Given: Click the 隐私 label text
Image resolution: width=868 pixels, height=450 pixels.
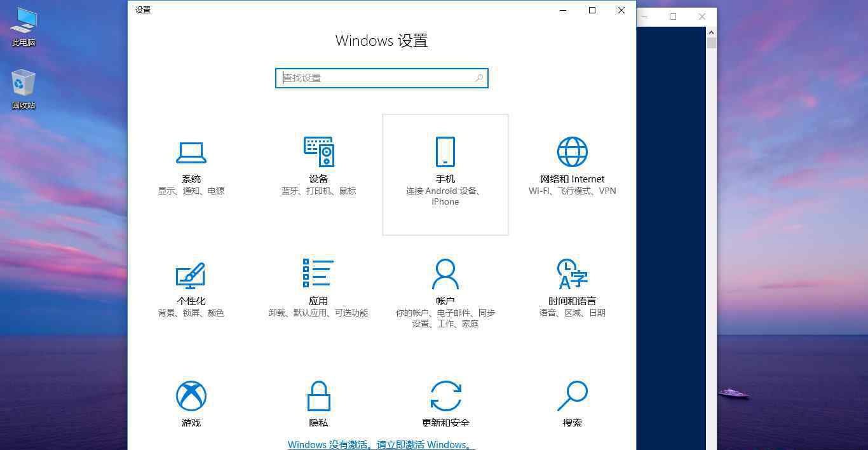Looking at the screenshot, I should point(318,423).
